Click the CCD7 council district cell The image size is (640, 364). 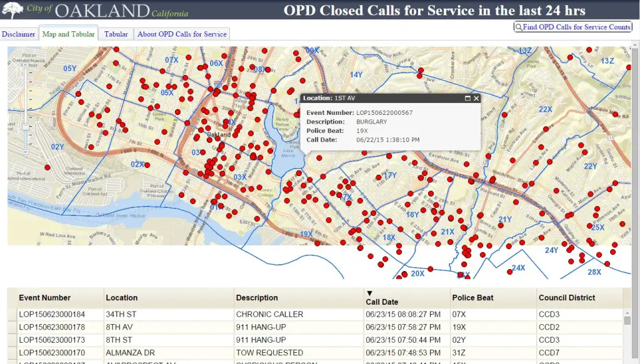pos(579,352)
